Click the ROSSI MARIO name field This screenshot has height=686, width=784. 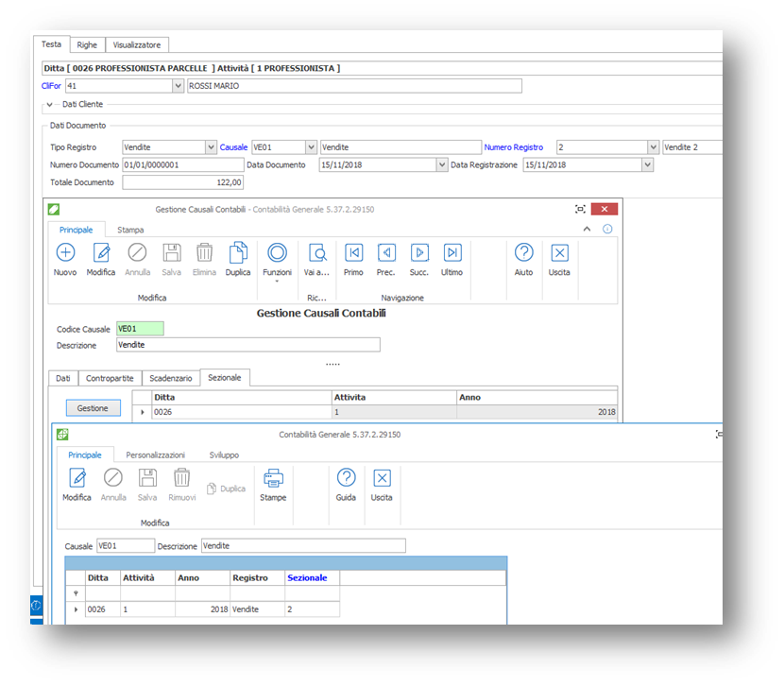[x=354, y=86]
